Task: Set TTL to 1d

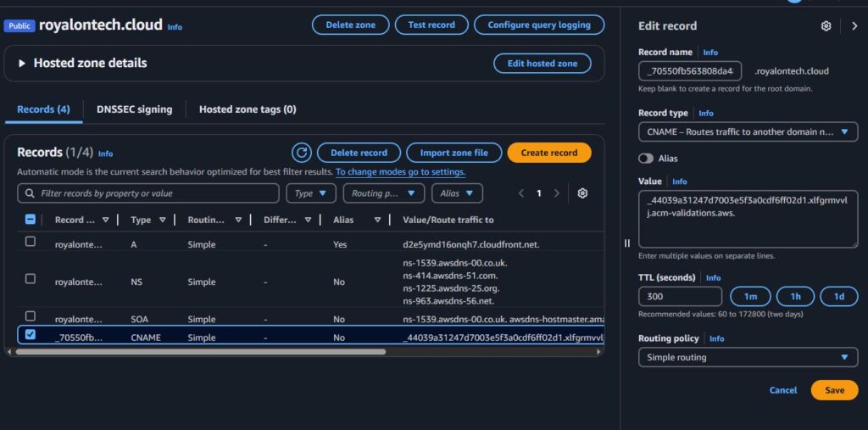Action: coord(839,297)
